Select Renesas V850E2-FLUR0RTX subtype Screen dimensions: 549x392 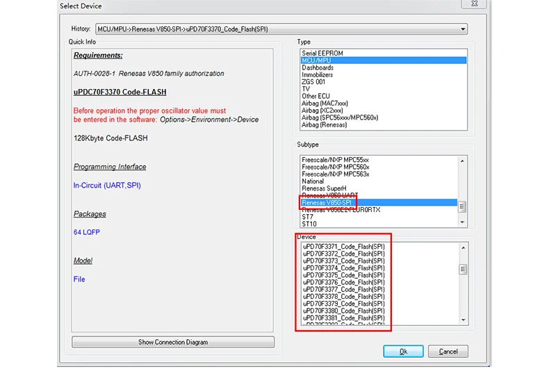point(379,210)
